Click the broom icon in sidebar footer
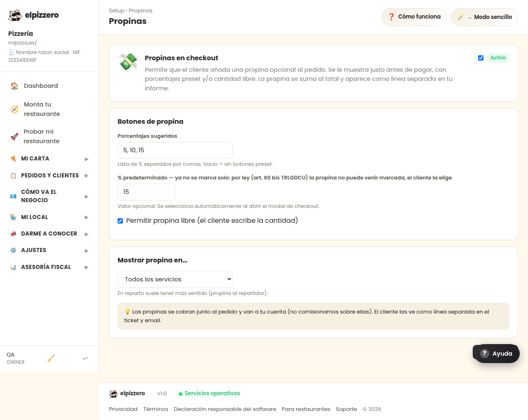Screen dimensions: 528x420 51,358
